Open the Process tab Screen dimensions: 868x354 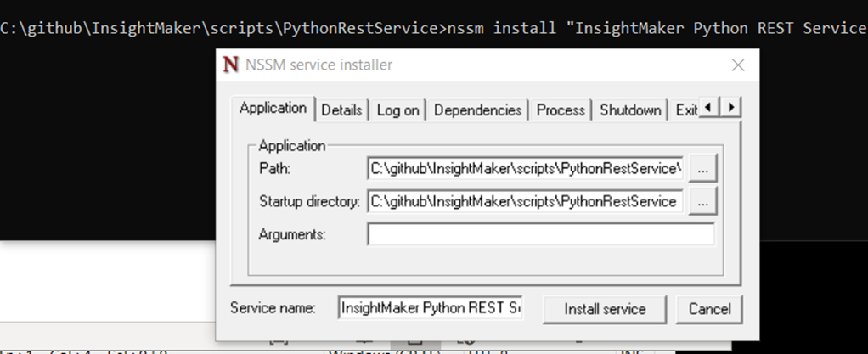click(561, 110)
